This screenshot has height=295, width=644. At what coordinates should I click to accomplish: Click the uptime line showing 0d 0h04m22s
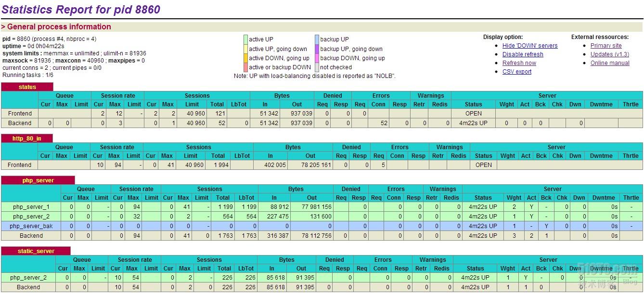point(33,46)
